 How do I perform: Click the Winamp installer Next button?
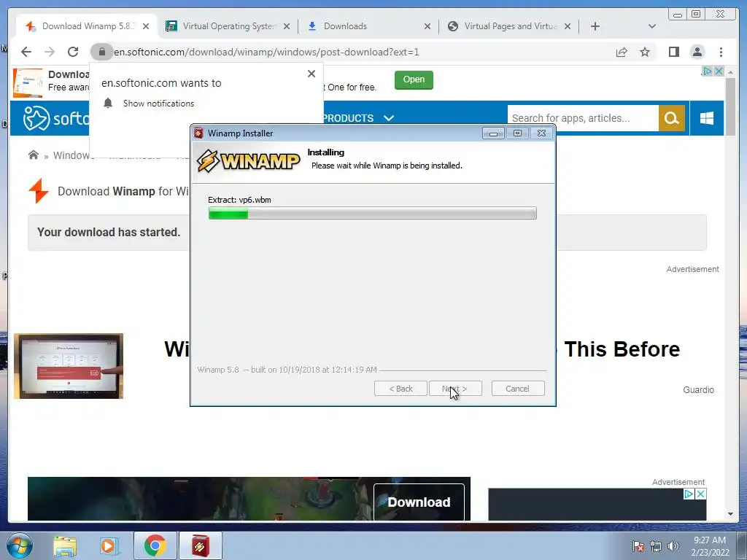coord(455,389)
